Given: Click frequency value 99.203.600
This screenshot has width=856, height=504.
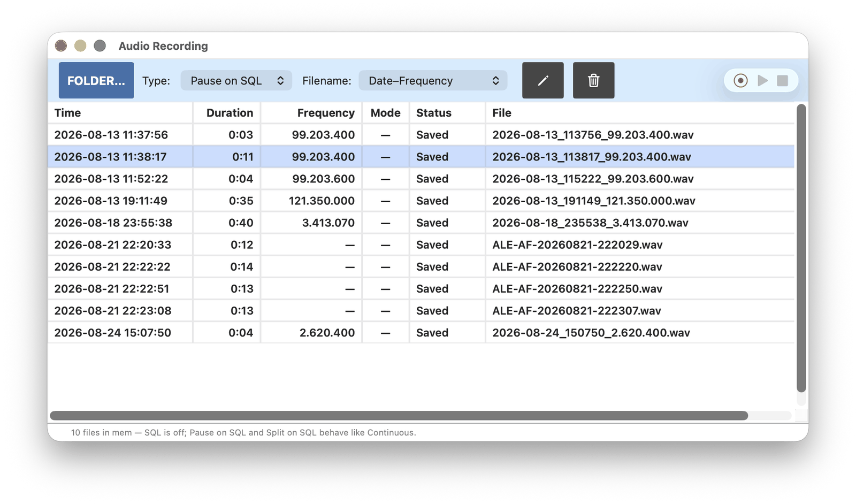Looking at the screenshot, I should point(323,179).
